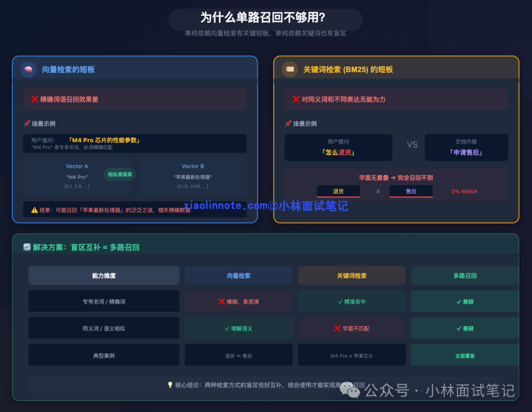This screenshot has width=532, height=412.
Task: Click the text "苹果最新处理器" under Vector B
Action: tap(193, 177)
